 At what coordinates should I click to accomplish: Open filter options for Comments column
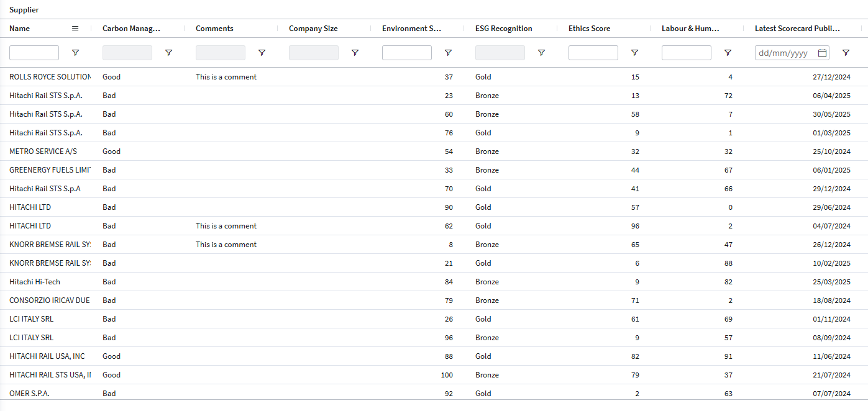(262, 53)
